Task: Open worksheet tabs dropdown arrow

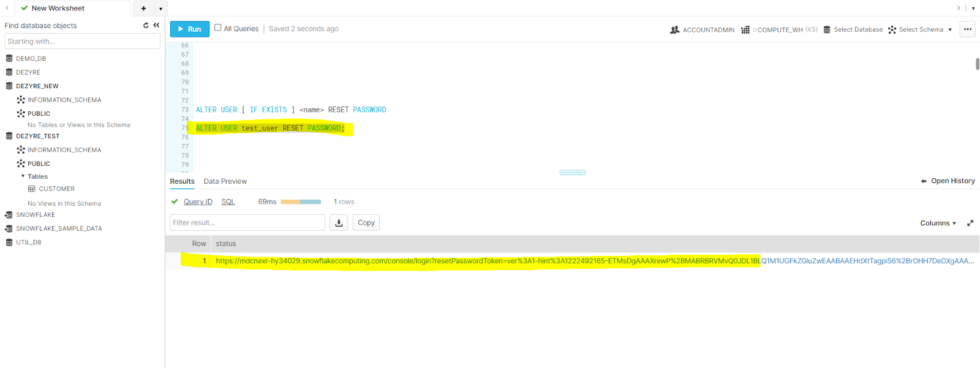Action: (x=160, y=9)
